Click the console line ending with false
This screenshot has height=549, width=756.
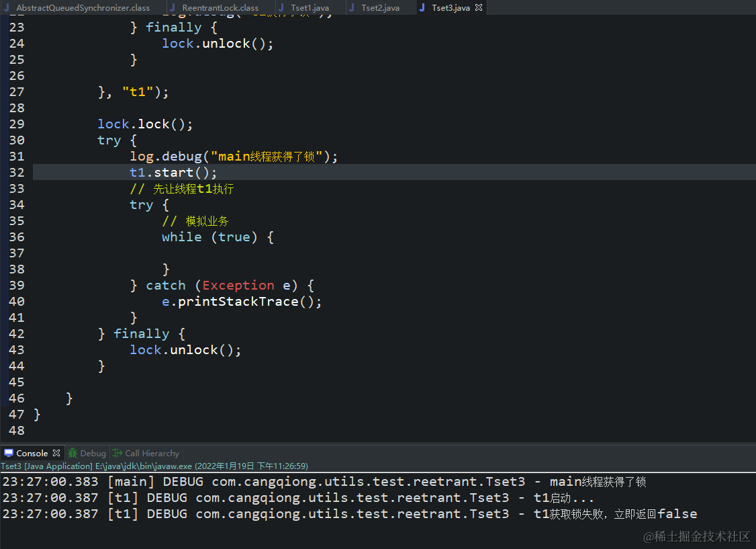click(x=350, y=514)
